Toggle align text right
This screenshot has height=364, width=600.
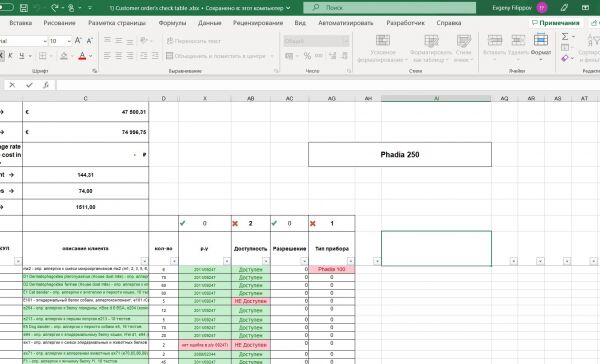coord(130,56)
